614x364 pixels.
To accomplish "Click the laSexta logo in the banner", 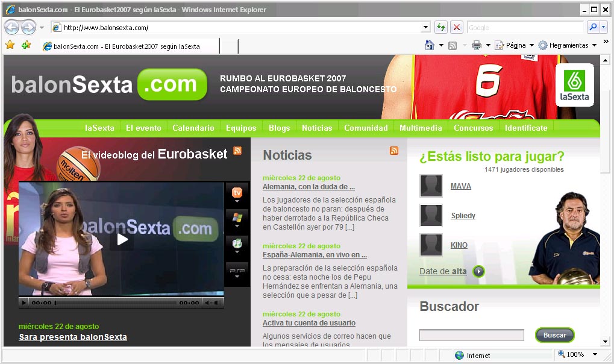I will coord(574,84).
